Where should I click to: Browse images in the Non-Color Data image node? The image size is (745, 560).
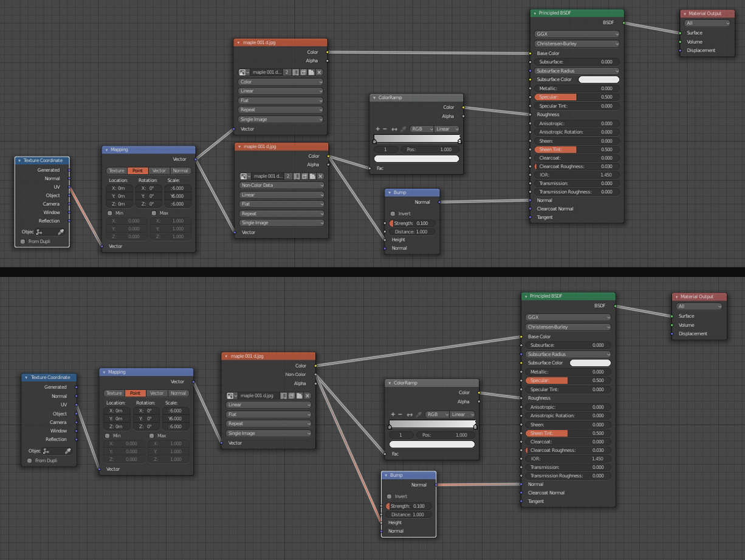click(x=245, y=176)
